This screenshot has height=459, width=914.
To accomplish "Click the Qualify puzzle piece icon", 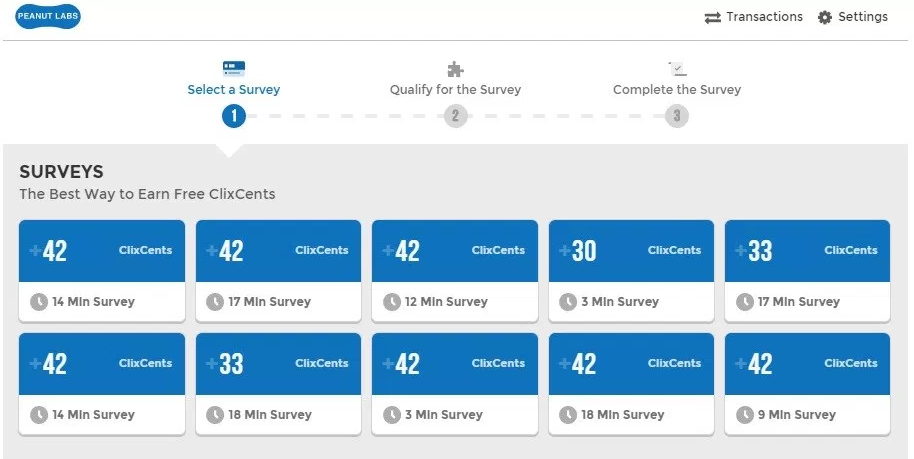I will point(455,69).
